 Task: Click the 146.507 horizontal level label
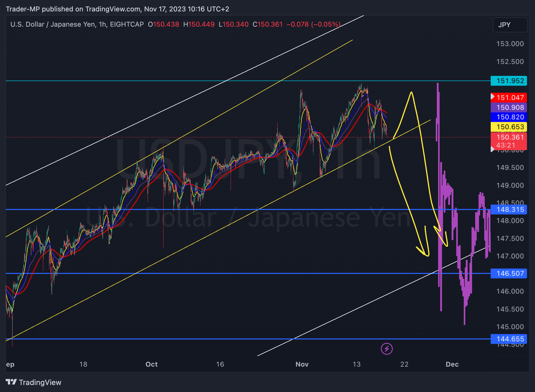point(509,273)
